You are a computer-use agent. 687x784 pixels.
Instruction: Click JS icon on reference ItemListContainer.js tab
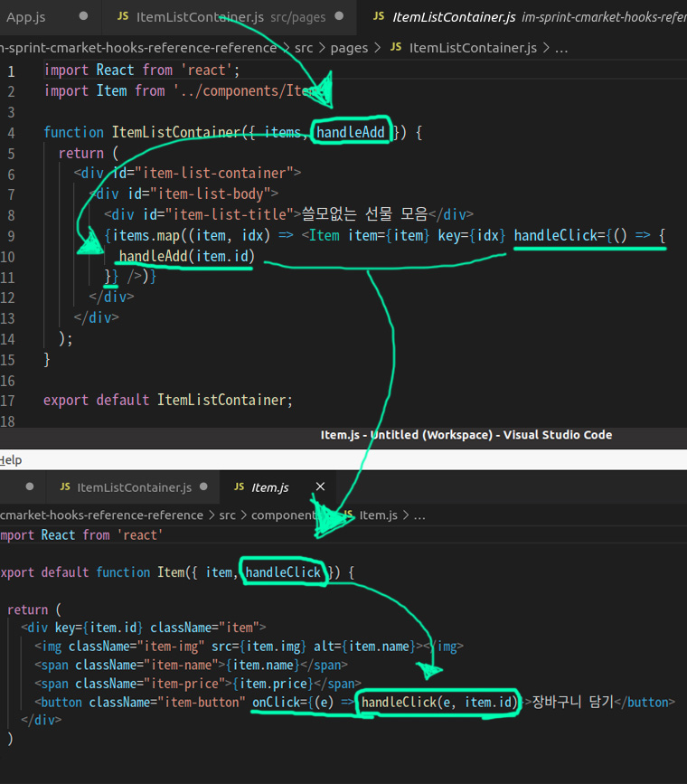(x=379, y=16)
